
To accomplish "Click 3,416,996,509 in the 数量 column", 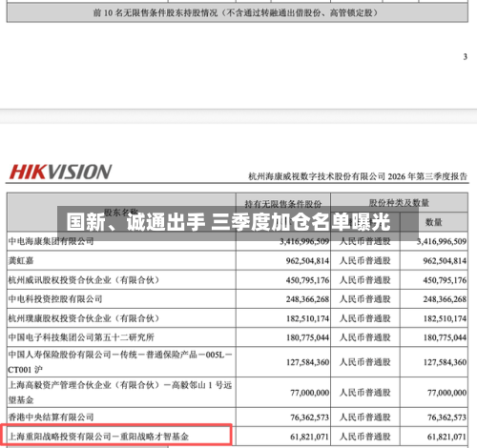I will 442,242.
